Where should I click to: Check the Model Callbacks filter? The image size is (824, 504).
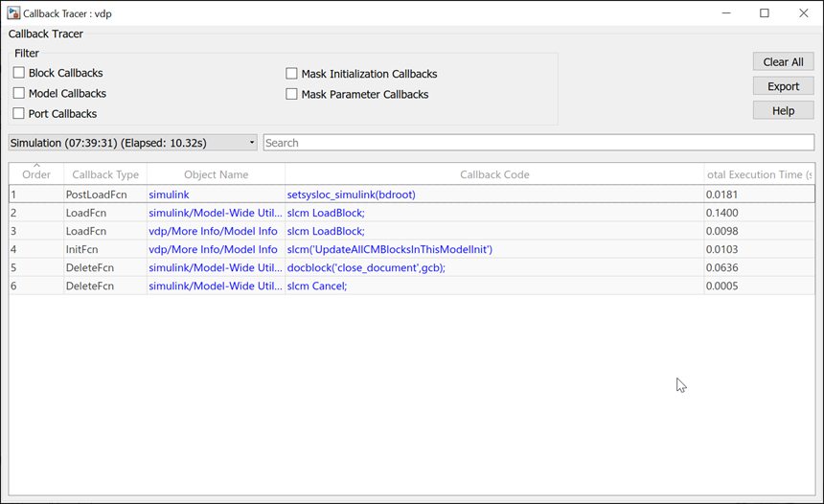point(19,93)
